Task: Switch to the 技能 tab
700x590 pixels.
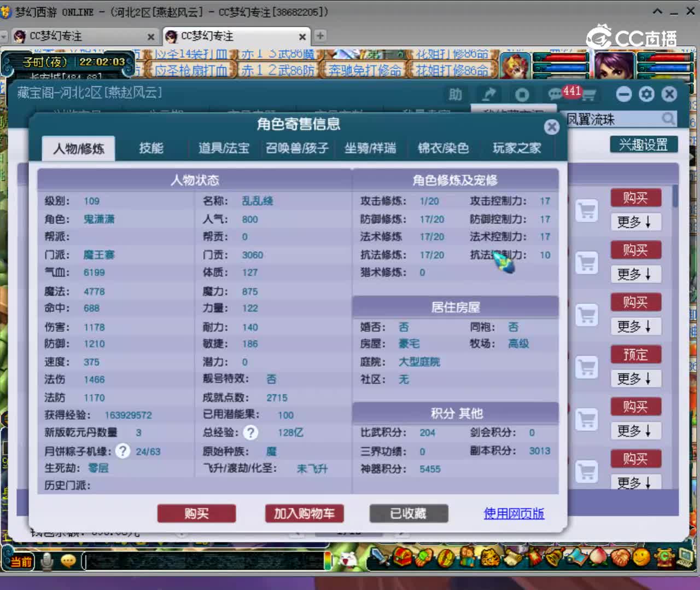Action: [151, 148]
